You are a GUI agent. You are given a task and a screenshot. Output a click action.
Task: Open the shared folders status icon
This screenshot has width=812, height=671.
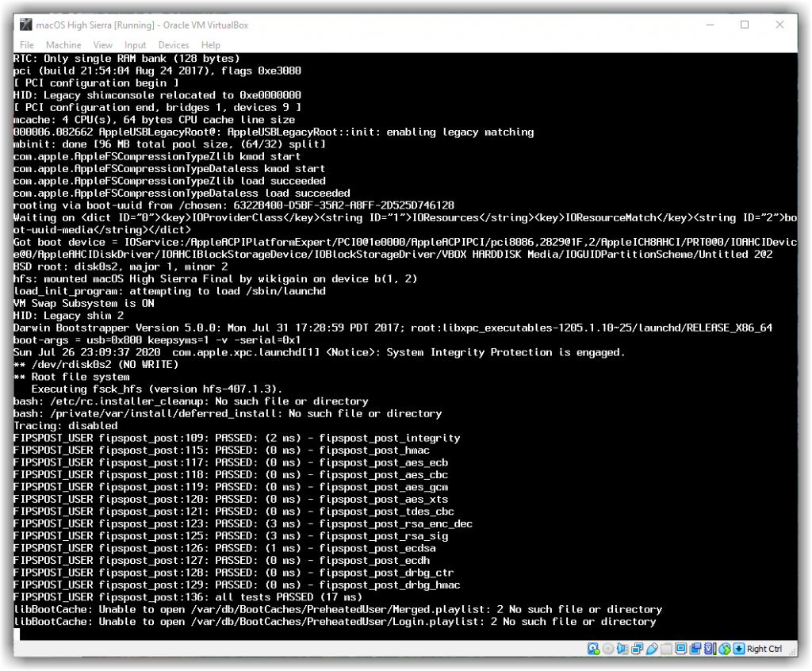click(x=666, y=648)
